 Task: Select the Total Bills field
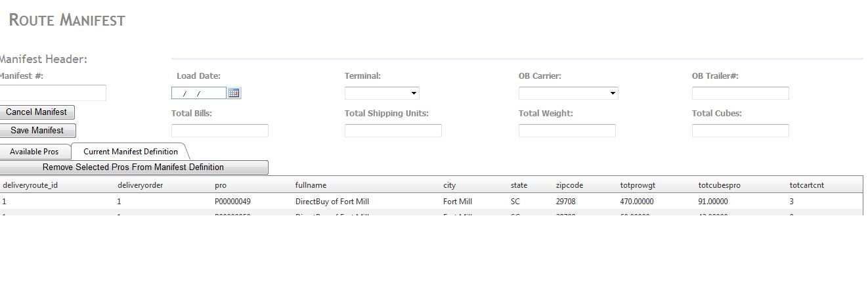click(219, 131)
